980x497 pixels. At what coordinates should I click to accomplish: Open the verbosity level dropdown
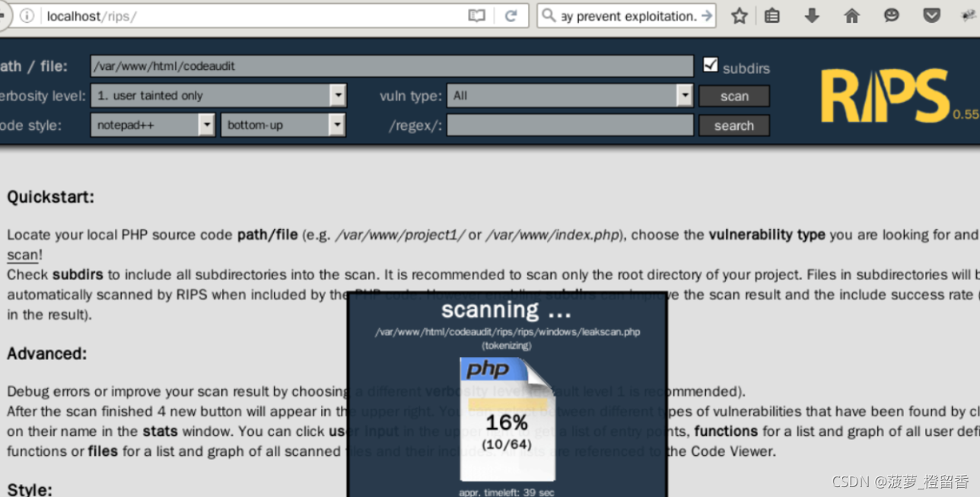point(218,95)
